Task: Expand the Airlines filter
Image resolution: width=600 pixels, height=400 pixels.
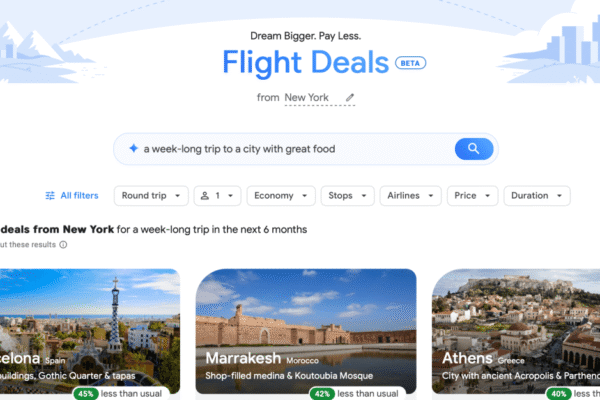Action: click(x=411, y=196)
